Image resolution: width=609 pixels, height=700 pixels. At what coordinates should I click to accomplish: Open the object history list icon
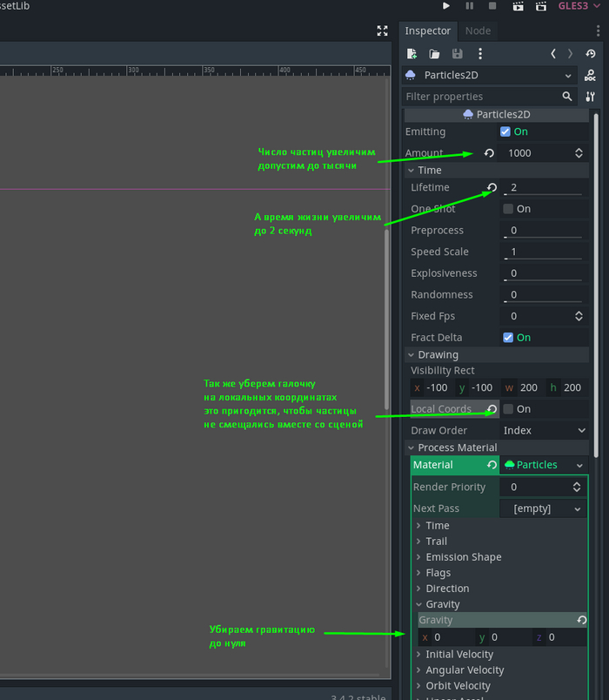pyautogui.click(x=591, y=54)
